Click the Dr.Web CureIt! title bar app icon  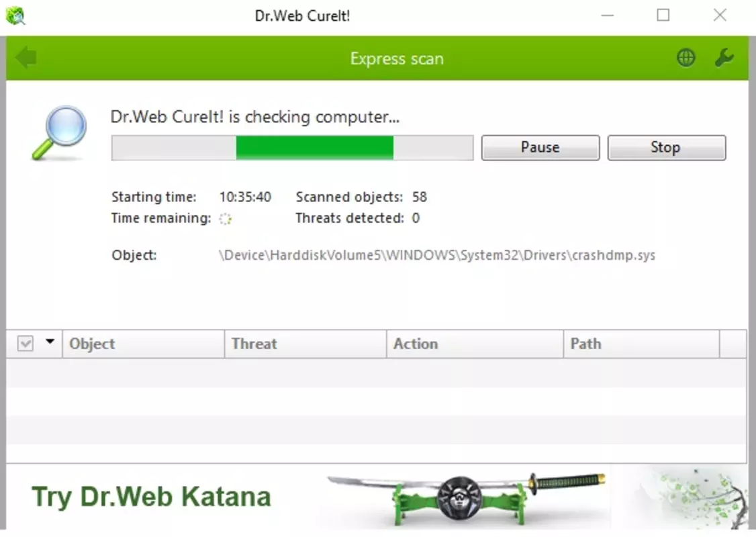coord(15,15)
